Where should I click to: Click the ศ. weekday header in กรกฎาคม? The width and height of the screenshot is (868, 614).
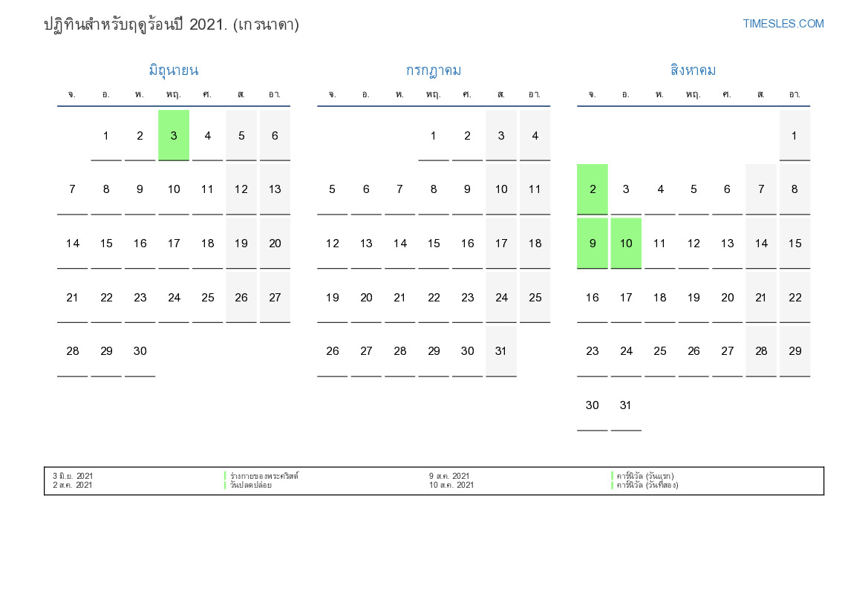coord(467,95)
